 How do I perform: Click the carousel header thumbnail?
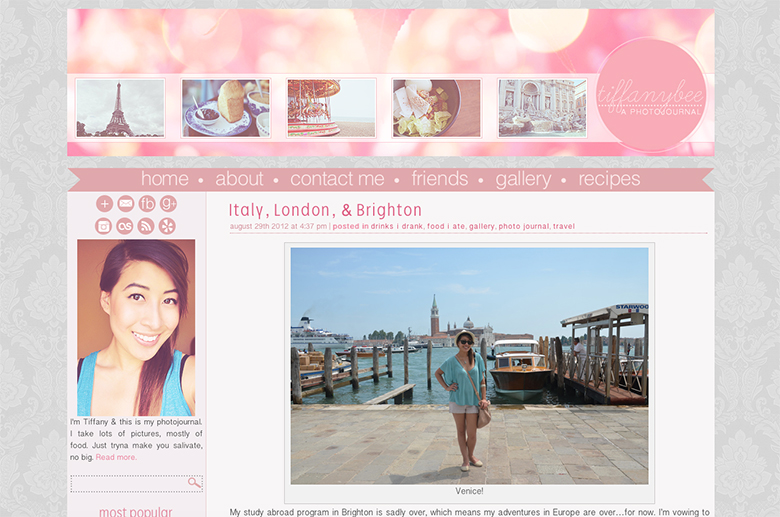[331, 108]
